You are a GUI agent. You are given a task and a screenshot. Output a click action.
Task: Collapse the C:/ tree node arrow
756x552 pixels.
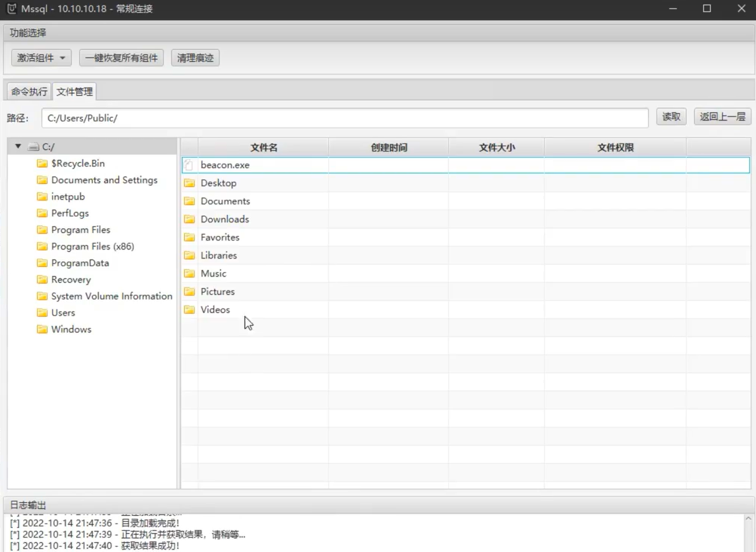(18, 146)
